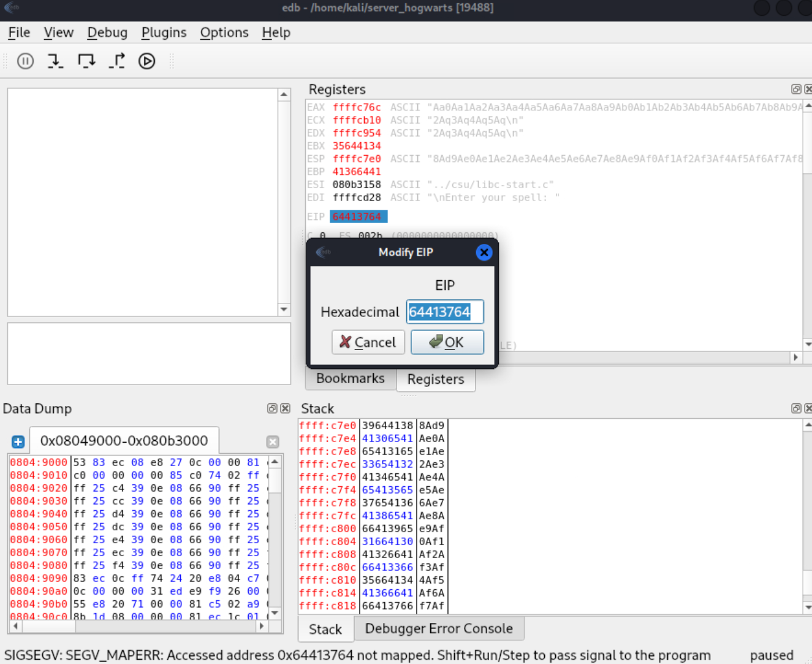Select stack row ffff:c80c
812x664 pixels.
click(373, 567)
